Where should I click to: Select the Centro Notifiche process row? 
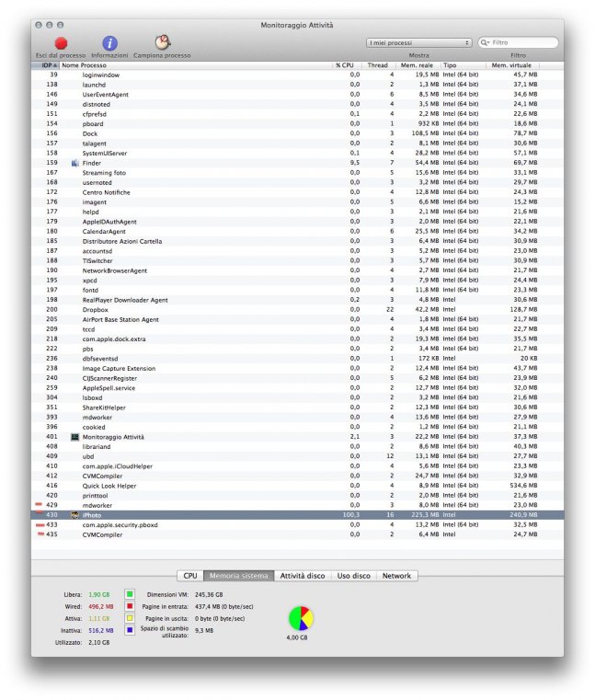297,192
